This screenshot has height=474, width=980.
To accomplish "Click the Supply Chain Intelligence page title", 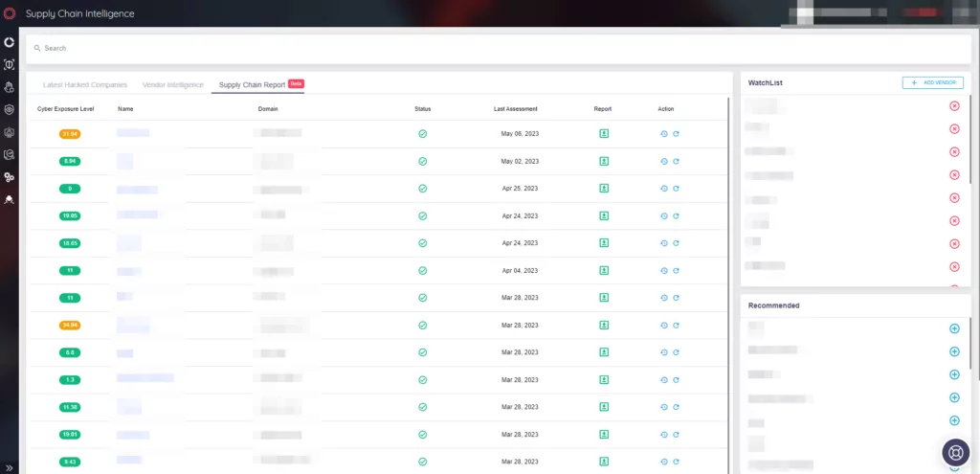I will coord(80,13).
